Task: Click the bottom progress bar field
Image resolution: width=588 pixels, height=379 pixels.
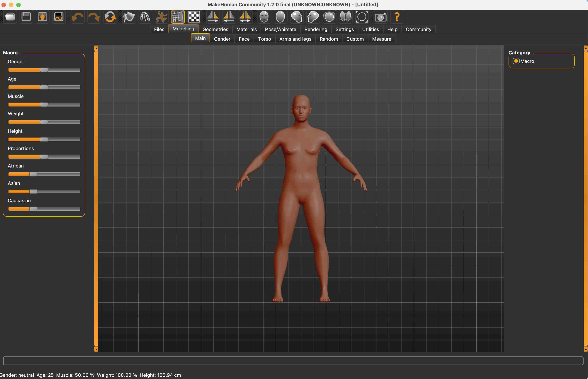Action: click(x=293, y=361)
